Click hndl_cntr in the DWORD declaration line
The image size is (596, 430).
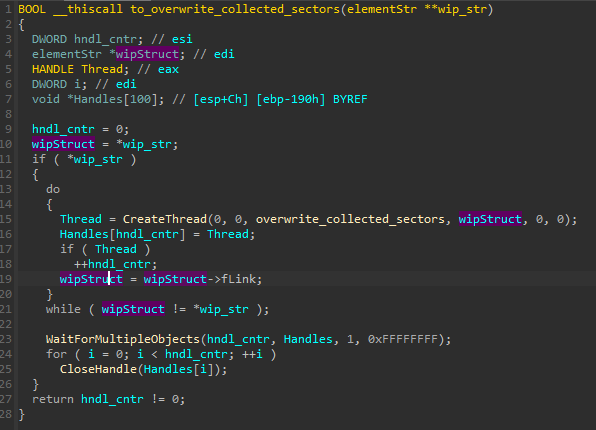105,39
